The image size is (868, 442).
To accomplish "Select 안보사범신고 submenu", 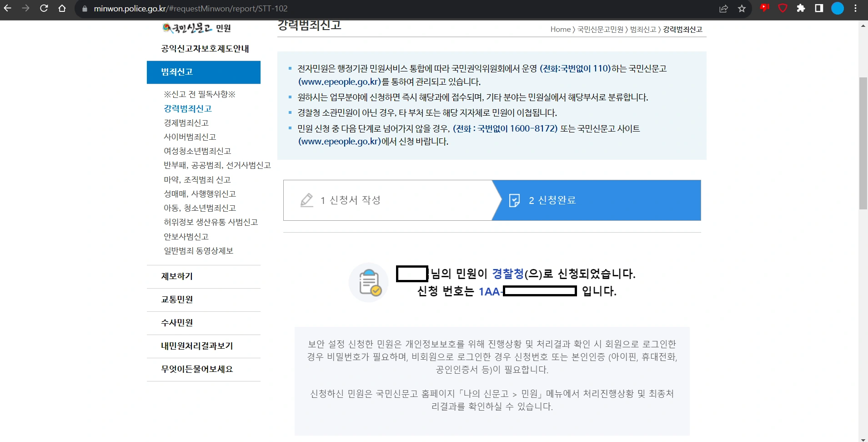I will coord(186,237).
